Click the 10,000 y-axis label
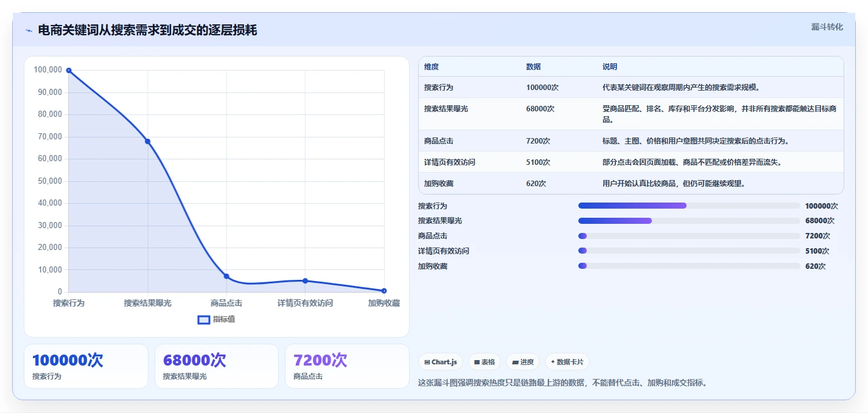Viewport: 868px width, 413px height. click(x=50, y=269)
